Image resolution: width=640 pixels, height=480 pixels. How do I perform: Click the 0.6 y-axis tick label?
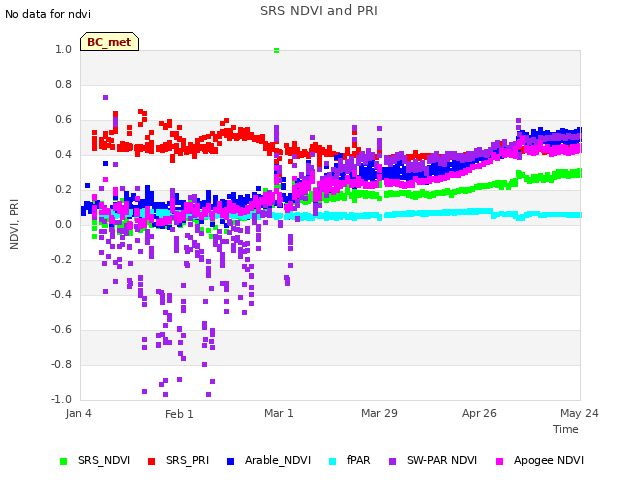pos(63,120)
